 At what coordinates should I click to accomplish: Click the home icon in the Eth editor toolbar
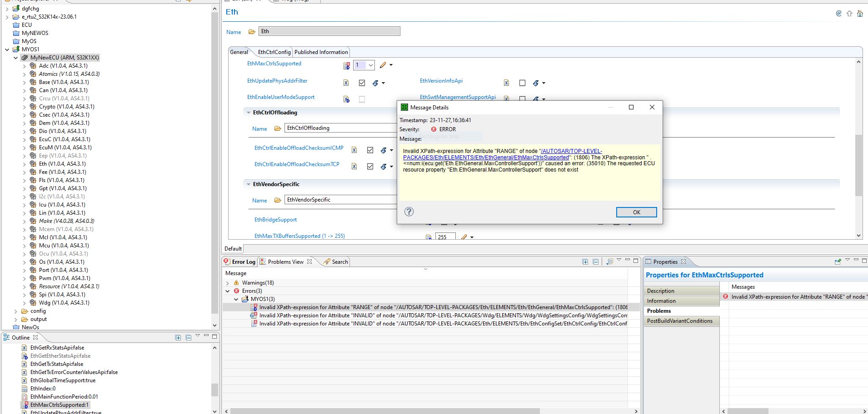[x=860, y=13]
